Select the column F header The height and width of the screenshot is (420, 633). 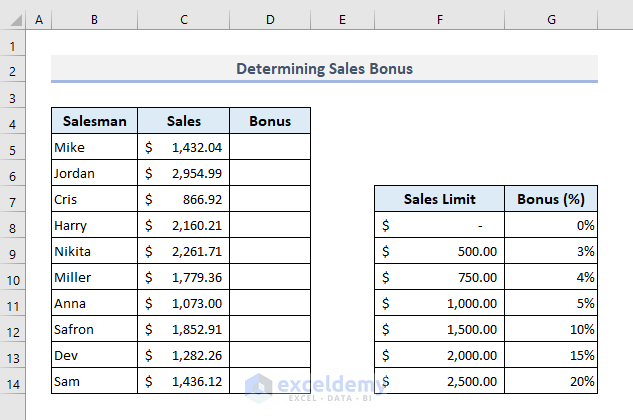[440, 20]
